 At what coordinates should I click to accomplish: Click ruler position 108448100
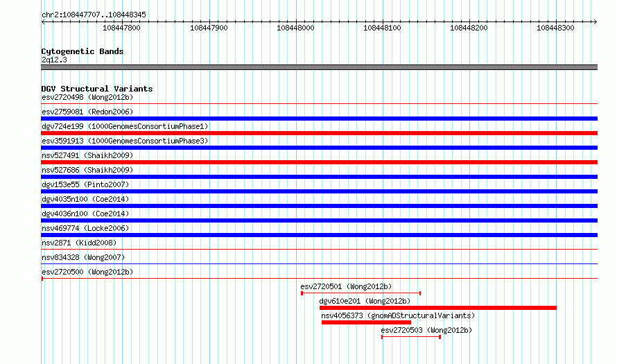[x=382, y=28]
